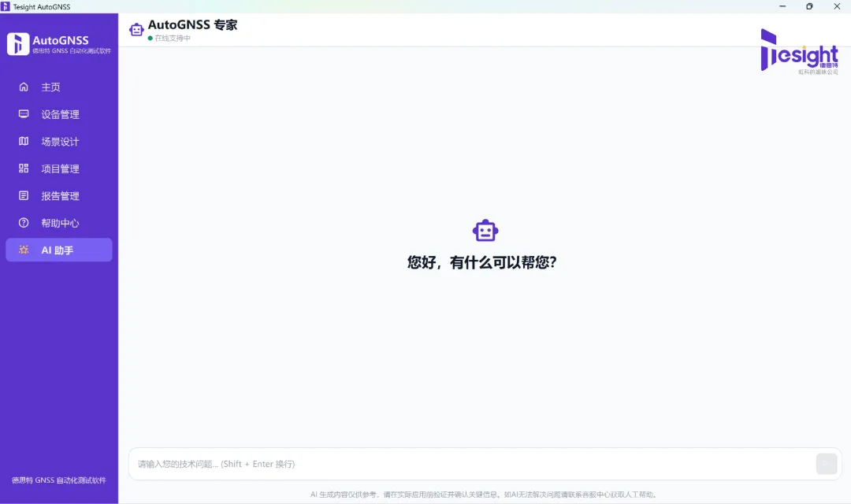Click the question mark icon beside 帮助中心
The width and height of the screenshot is (851, 504).
(x=24, y=222)
